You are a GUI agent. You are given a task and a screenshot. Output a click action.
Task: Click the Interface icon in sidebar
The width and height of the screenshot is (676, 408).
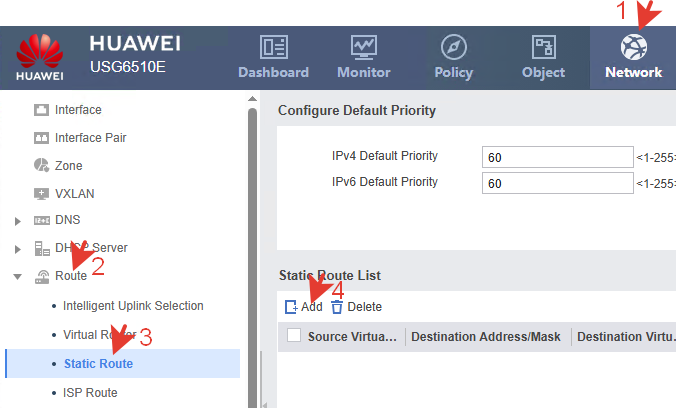point(42,109)
